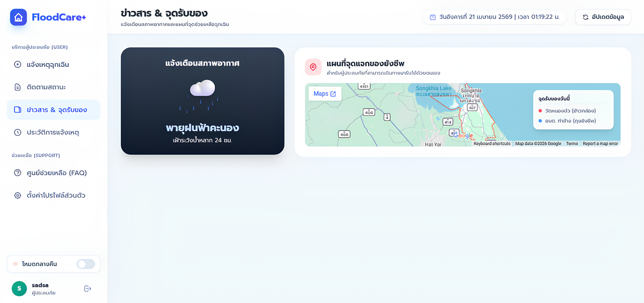Click the Google logo on the map
Viewport: 644px width, 303px height.
pyautogui.click(x=463, y=136)
